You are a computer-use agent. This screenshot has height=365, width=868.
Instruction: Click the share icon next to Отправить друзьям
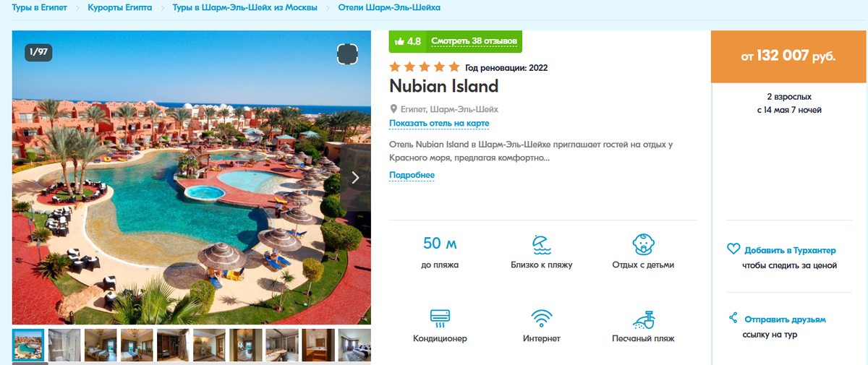click(733, 318)
